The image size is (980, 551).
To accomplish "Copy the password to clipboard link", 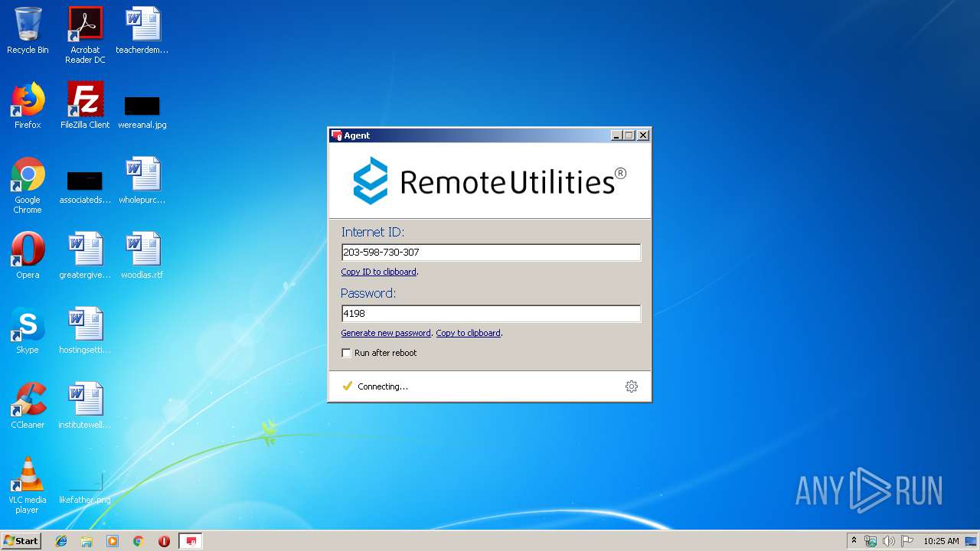I will 468,333.
